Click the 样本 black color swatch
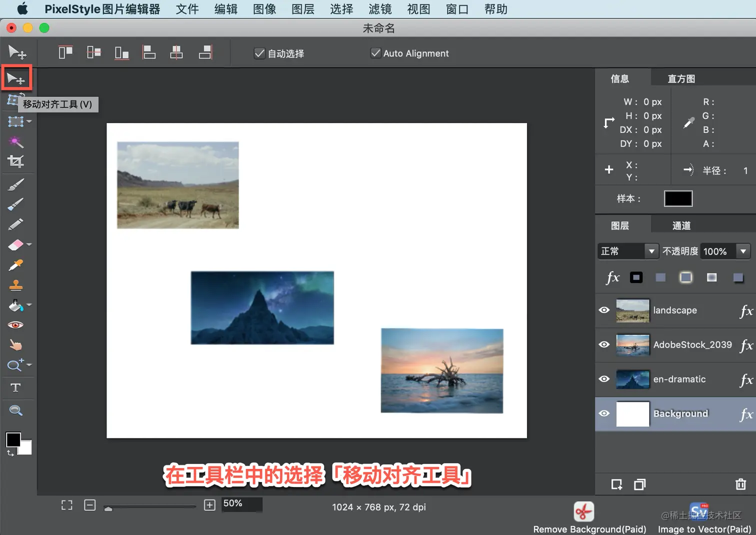The width and height of the screenshot is (756, 535). coord(678,198)
